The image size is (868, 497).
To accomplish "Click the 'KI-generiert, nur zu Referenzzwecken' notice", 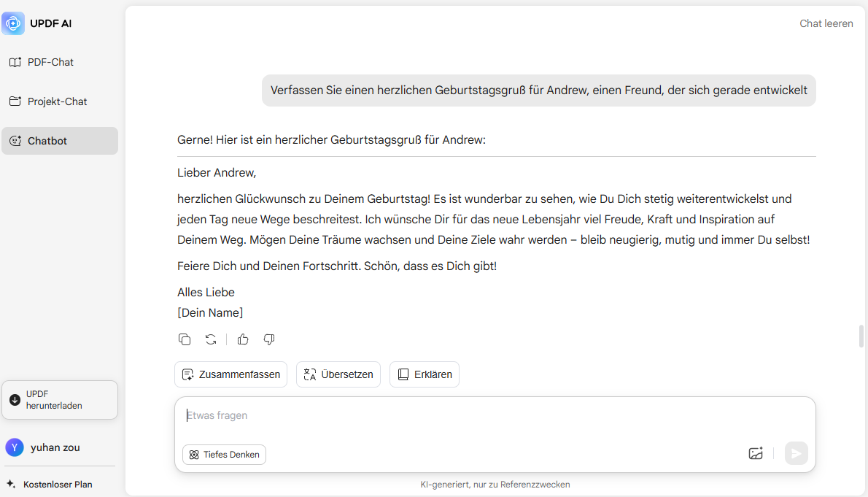I will [495, 485].
